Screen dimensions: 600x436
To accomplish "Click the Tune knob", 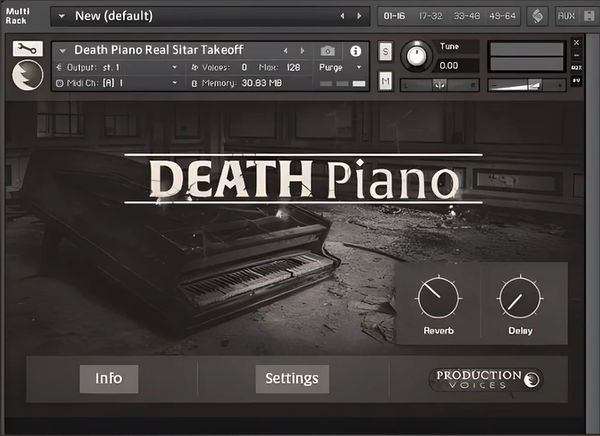I will [416, 56].
